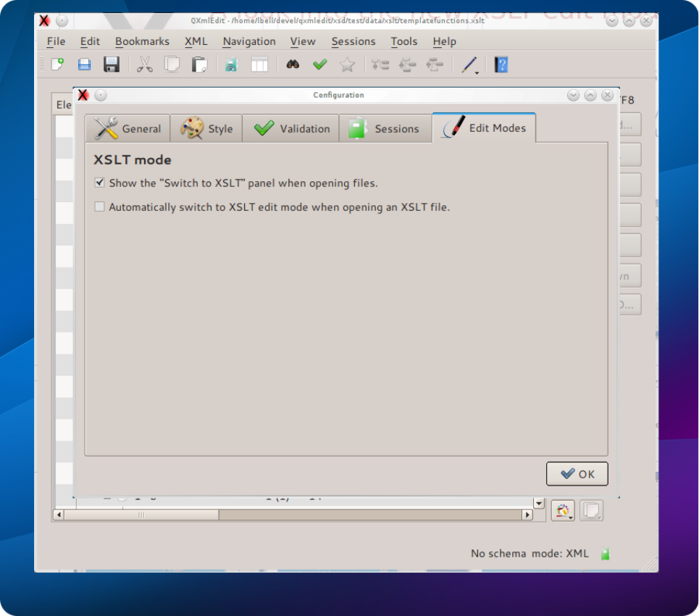Click the floppy disk Save icon
699x616 pixels.
pos(112,64)
